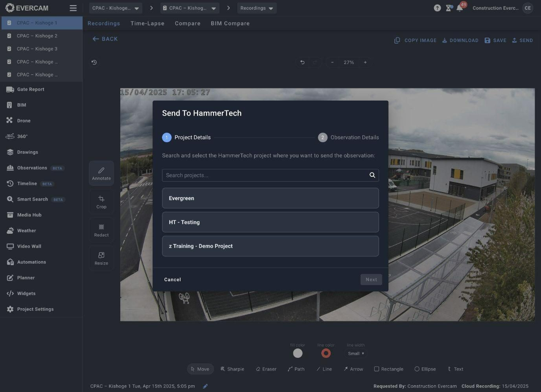Viewport: 541px width, 392px height.
Task: Click the Back button
Action: (105, 39)
